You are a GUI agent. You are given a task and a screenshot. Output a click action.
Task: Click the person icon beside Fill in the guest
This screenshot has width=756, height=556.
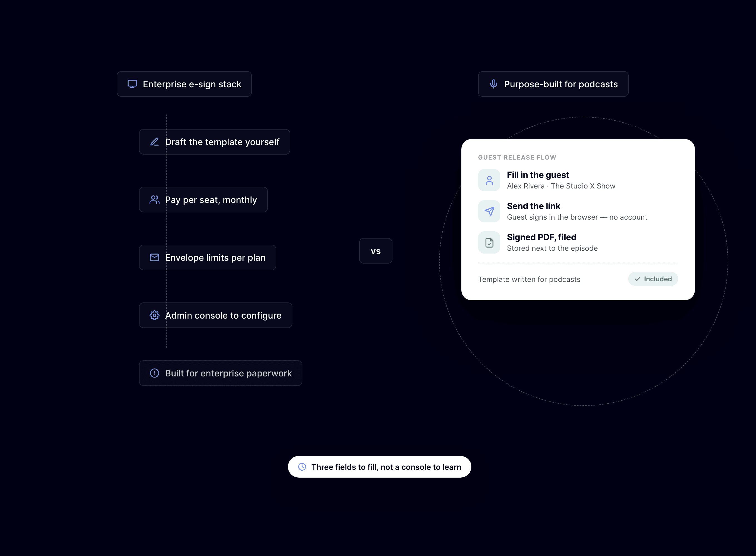(489, 180)
